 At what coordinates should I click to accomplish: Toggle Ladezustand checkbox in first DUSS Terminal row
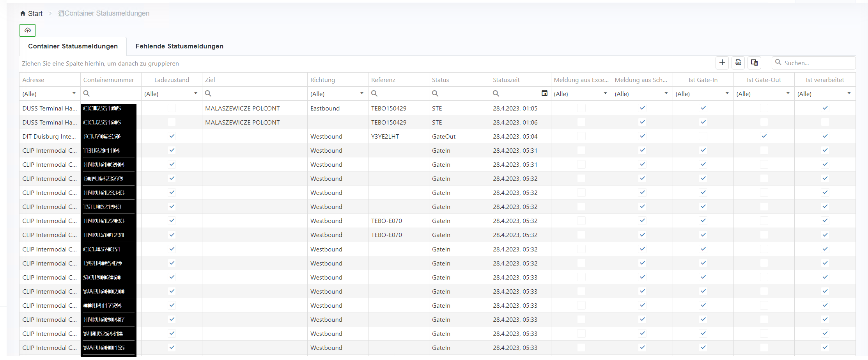[x=172, y=108]
